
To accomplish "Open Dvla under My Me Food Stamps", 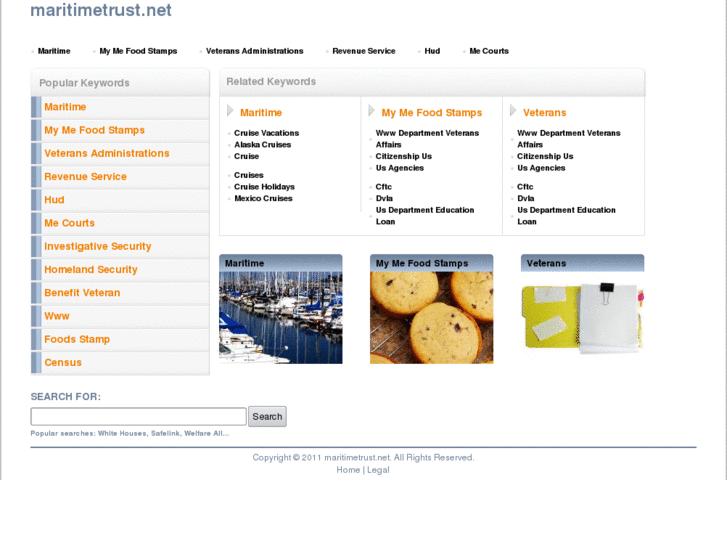I will pos(384,198).
